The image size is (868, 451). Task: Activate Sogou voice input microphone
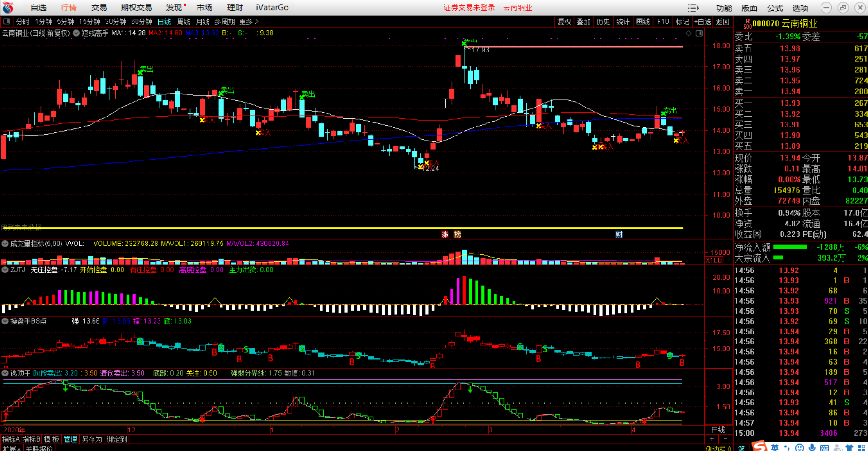point(812,447)
